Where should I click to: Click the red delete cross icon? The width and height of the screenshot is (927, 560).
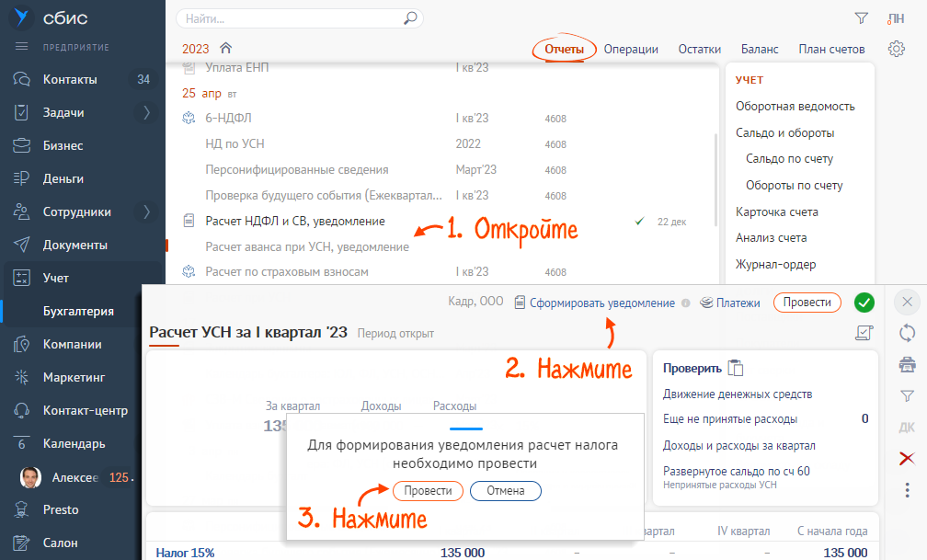(907, 458)
